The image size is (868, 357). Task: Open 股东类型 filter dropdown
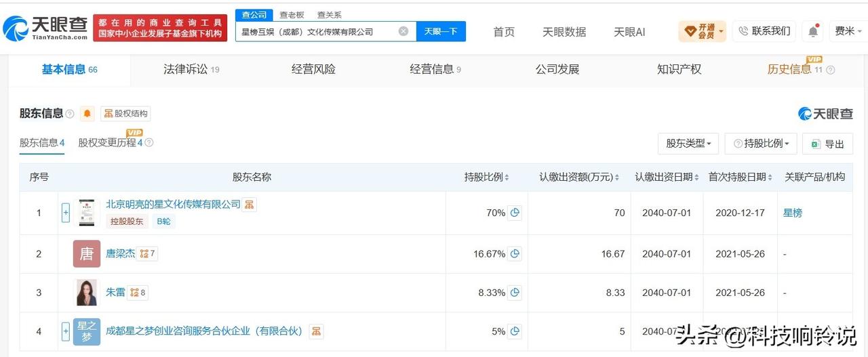688,144
